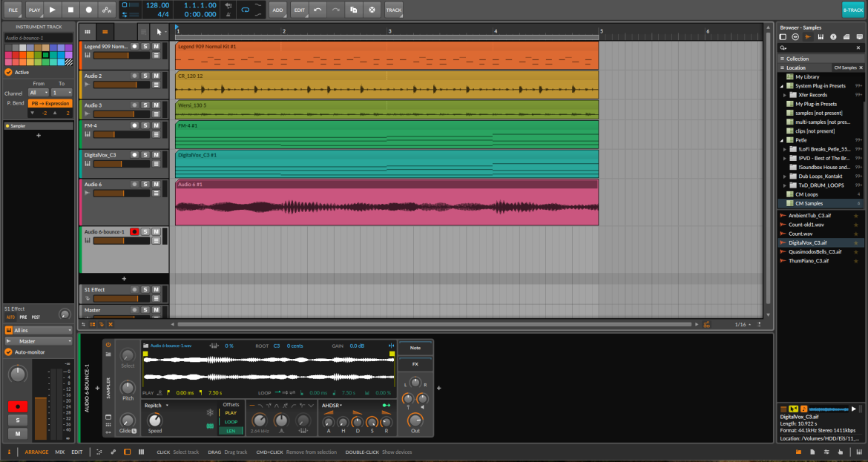The image size is (868, 462).
Task: Select the orange arranger timeline view icon
Action: [x=105, y=32]
